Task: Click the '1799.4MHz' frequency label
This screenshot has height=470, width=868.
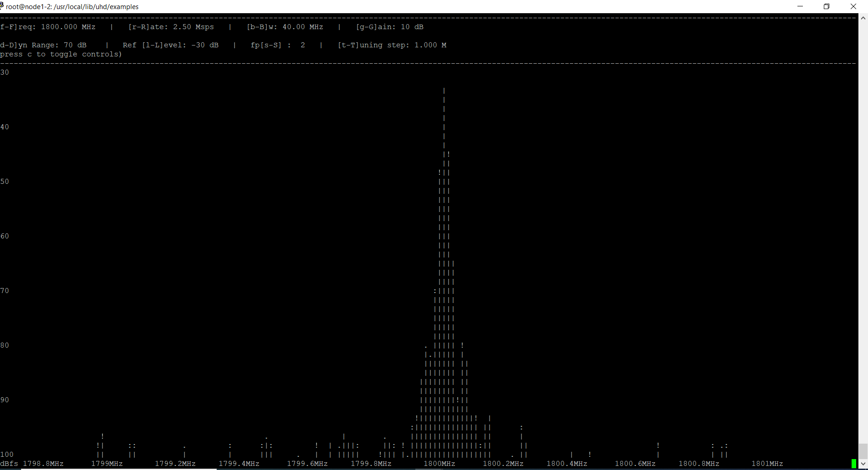Action: (x=239, y=464)
